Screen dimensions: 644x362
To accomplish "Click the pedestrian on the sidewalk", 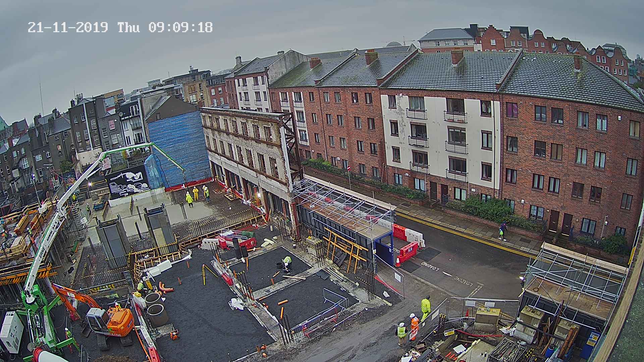I will pyautogui.click(x=502, y=231).
